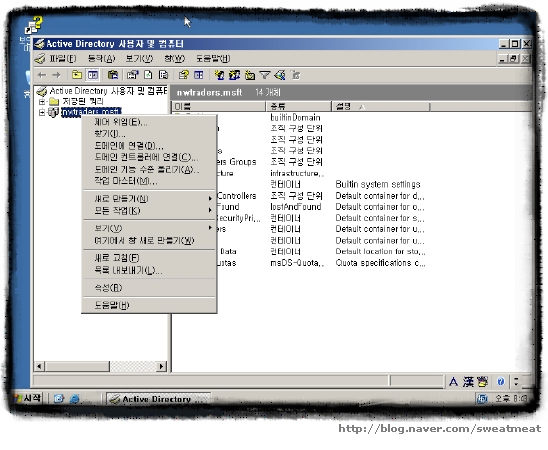Choose 새로 고침(F) from context menu
This screenshot has width=548, height=450.
tap(149, 258)
